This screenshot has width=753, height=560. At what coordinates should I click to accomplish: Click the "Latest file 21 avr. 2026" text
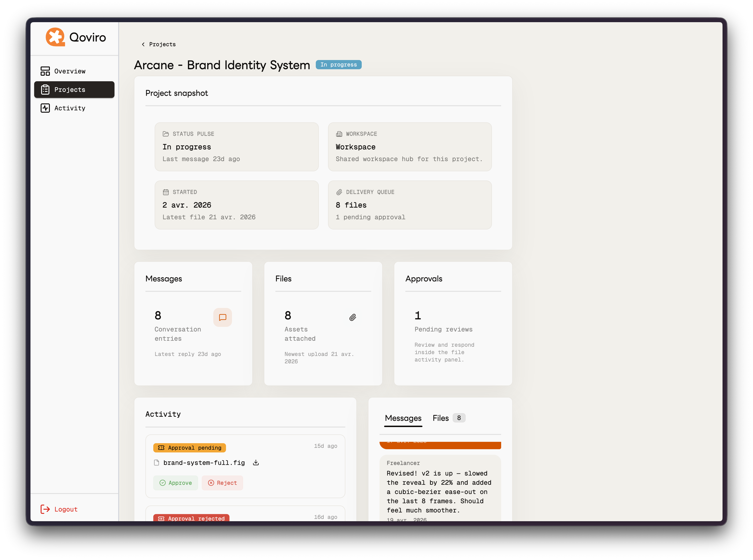coord(209,217)
